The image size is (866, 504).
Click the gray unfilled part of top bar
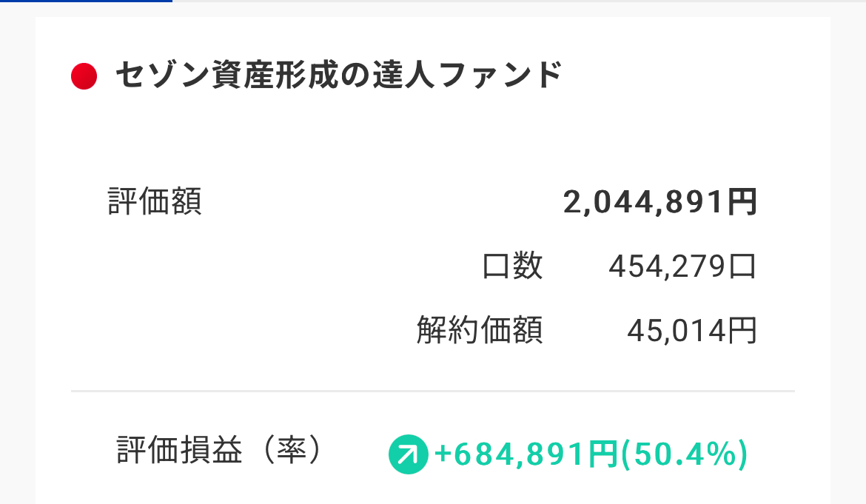tap(518, 1)
